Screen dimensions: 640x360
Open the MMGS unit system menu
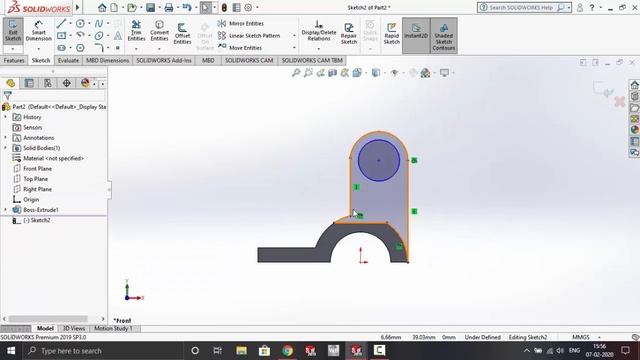[x=585, y=337]
